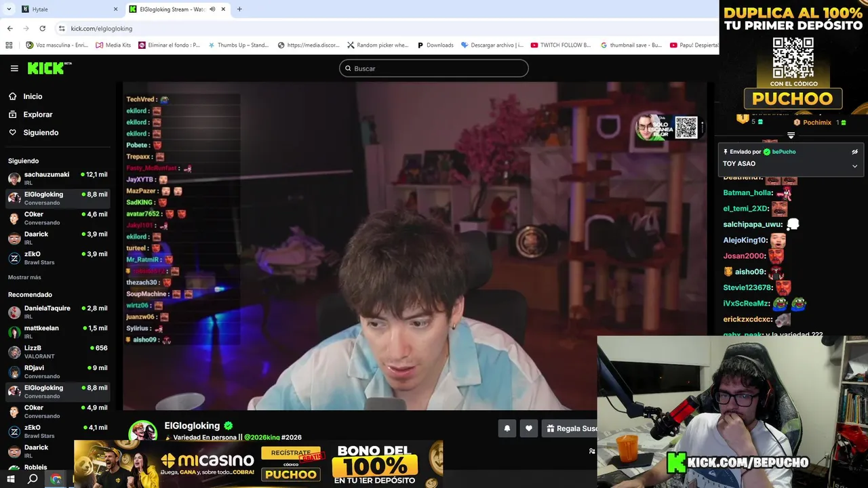This screenshot has width=868, height=488.
Task: Click the Buscar search field
Action: (433, 68)
